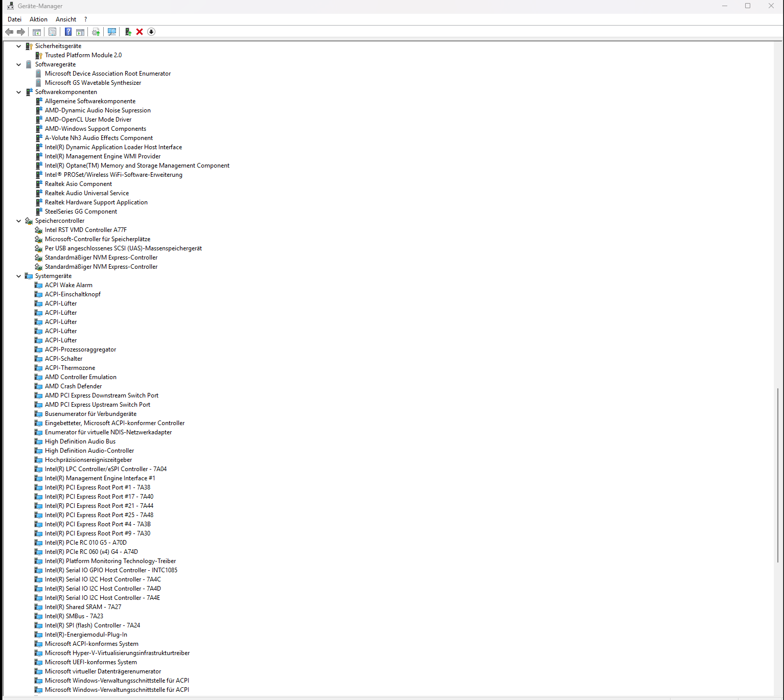Collapse the Softwarekomponenten category
This screenshot has width=784, height=700.
(x=19, y=92)
